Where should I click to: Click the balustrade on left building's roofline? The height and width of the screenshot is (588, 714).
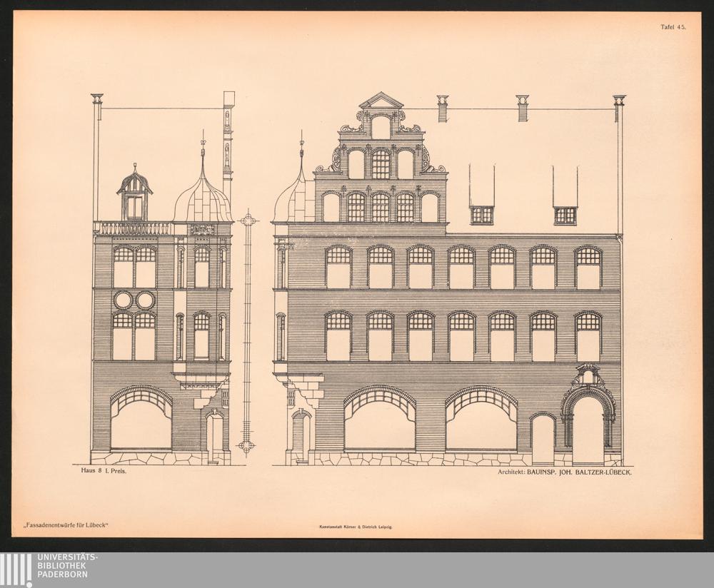(x=134, y=228)
